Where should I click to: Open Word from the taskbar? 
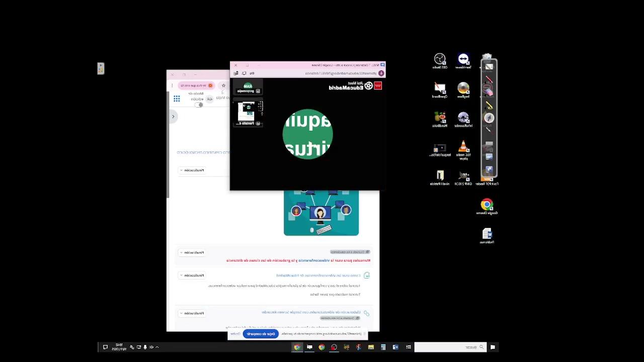[395, 347]
